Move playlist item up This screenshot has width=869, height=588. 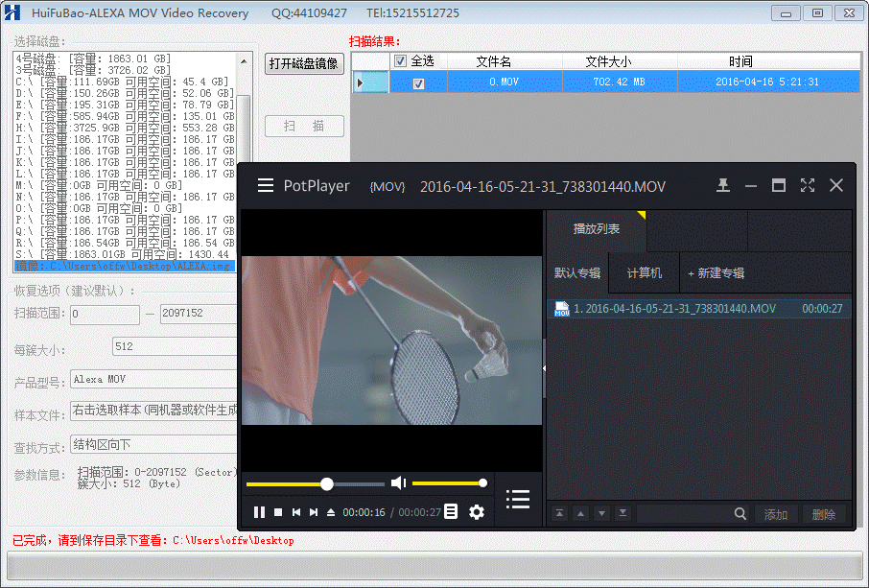[581, 514]
